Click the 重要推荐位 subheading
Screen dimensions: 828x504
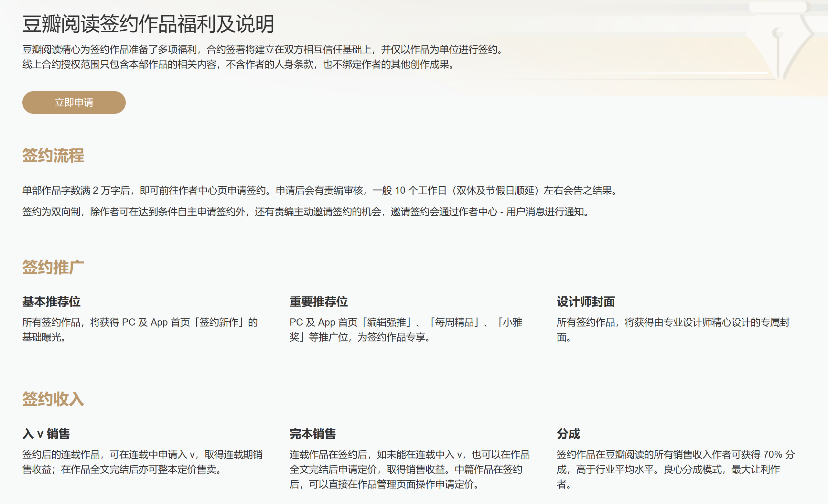point(318,301)
